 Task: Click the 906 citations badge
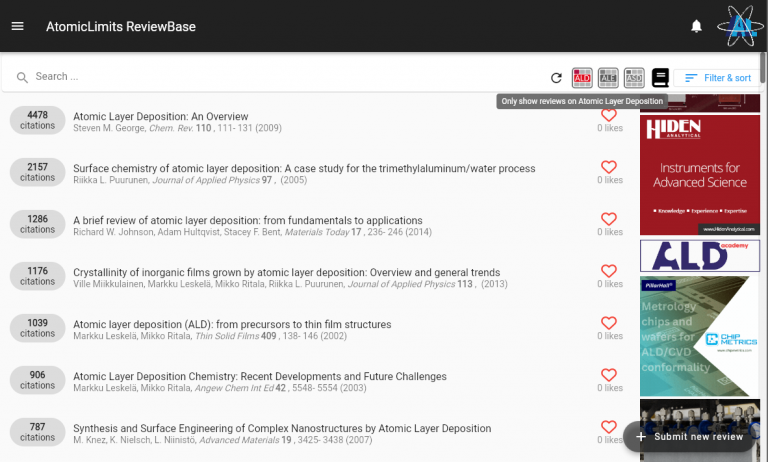click(x=37, y=380)
